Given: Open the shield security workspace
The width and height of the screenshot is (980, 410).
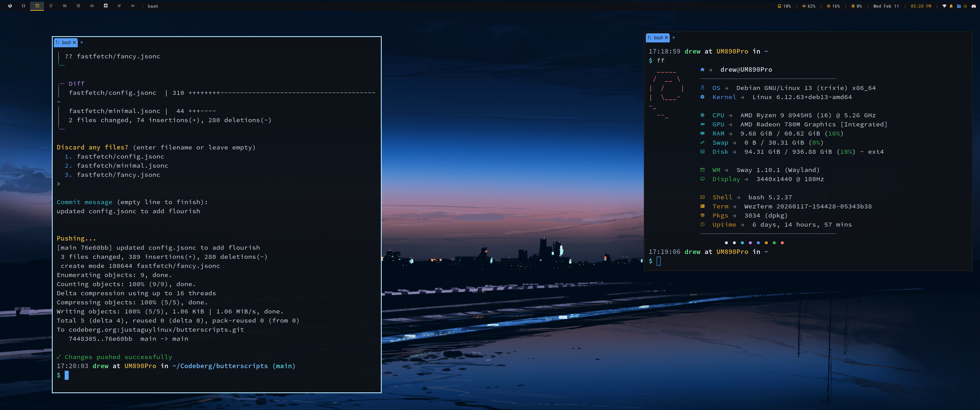Looking at the screenshot, I should point(51,6).
